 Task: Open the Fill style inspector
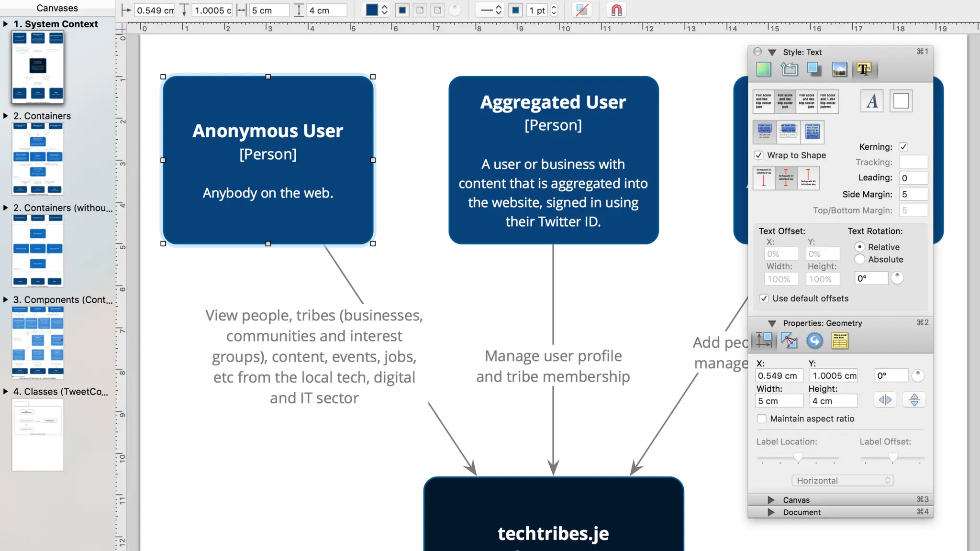[x=764, y=69]
